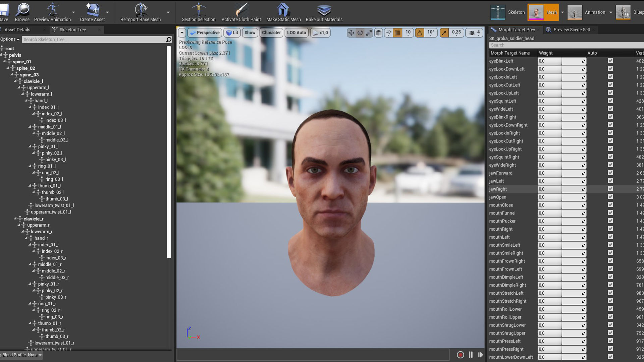The width and height of the screenshot is (644, 362).
Task: Switch to Preview Scene Settings tab
Action: click(572, 29)
